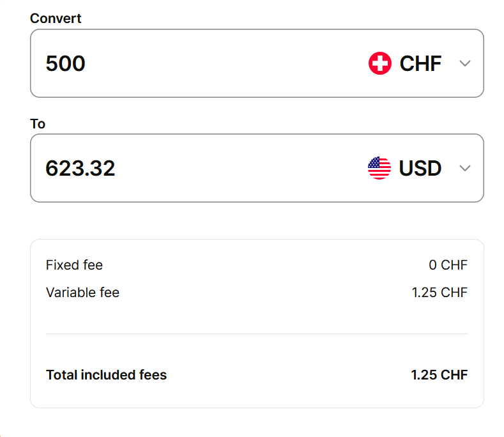Viewport: 504px width, 437px height.
Task: Click the Fixed fee label
Action: pyautogui.click(x=74, y=264)
